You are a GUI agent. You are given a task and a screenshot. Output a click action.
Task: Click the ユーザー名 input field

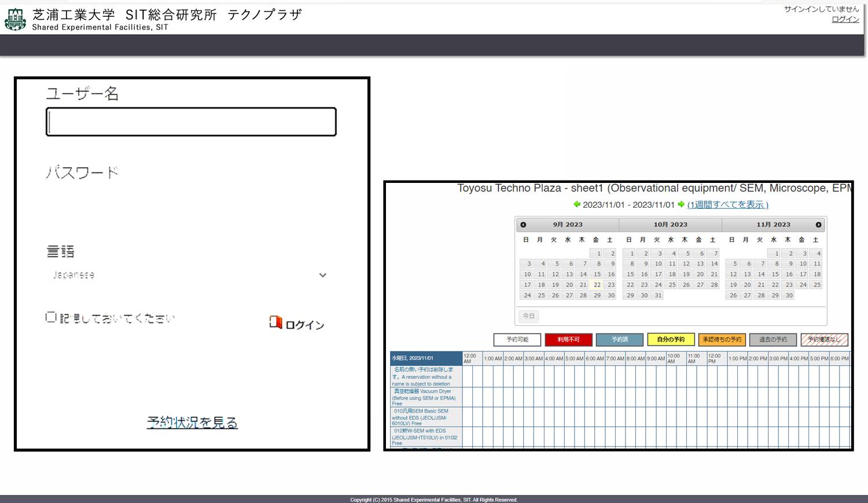coord(191,122)
